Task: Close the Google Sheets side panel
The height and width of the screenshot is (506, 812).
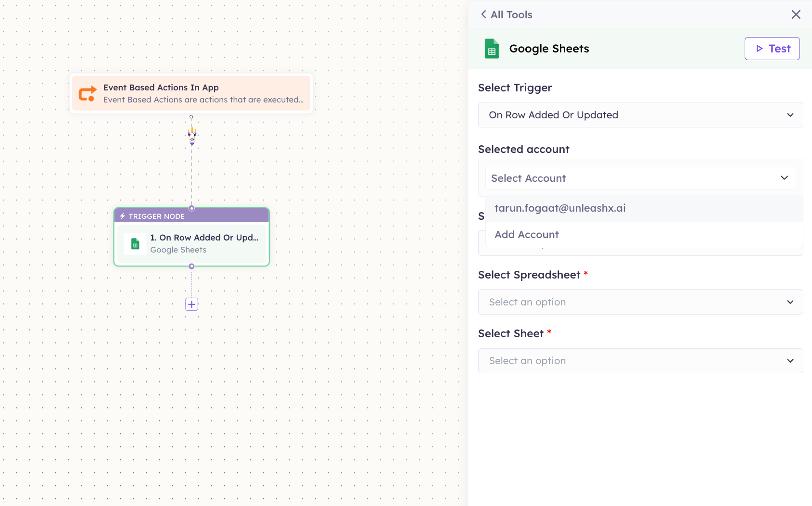Action: (796, 14)
